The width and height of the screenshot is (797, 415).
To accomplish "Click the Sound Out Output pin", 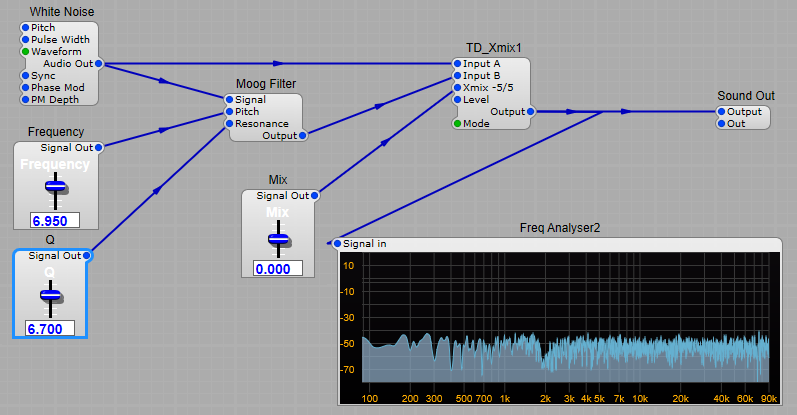I will [x=722, y=112].
